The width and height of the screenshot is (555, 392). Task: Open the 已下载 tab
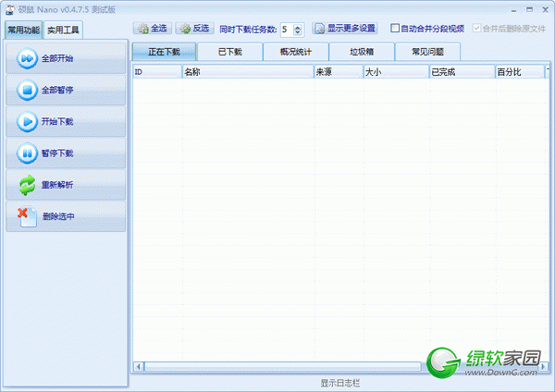pyautogui.click(x=230, y=52)
